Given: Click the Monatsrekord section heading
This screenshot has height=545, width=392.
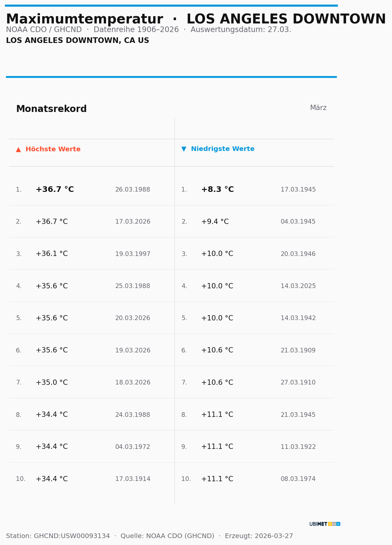Looking at the screenshot, I should [x=51, y=109].
